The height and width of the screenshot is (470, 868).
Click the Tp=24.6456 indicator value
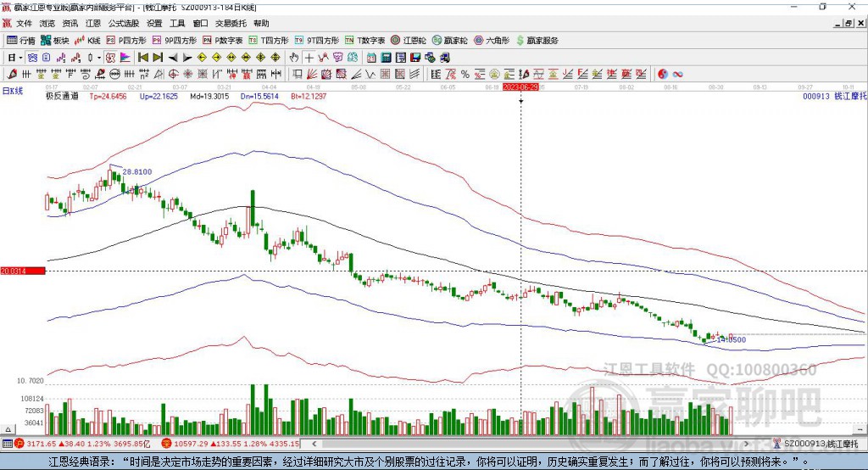[x=108, y=96]
